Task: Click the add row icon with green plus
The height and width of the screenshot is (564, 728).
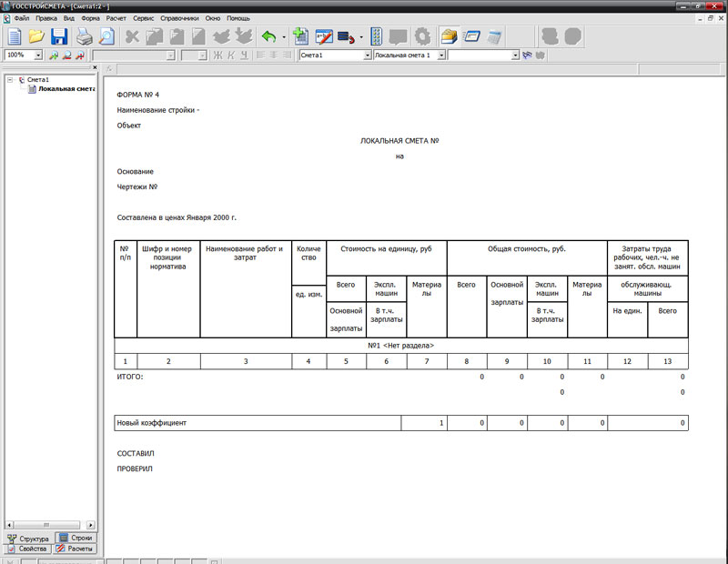Action: coord(301,37)
